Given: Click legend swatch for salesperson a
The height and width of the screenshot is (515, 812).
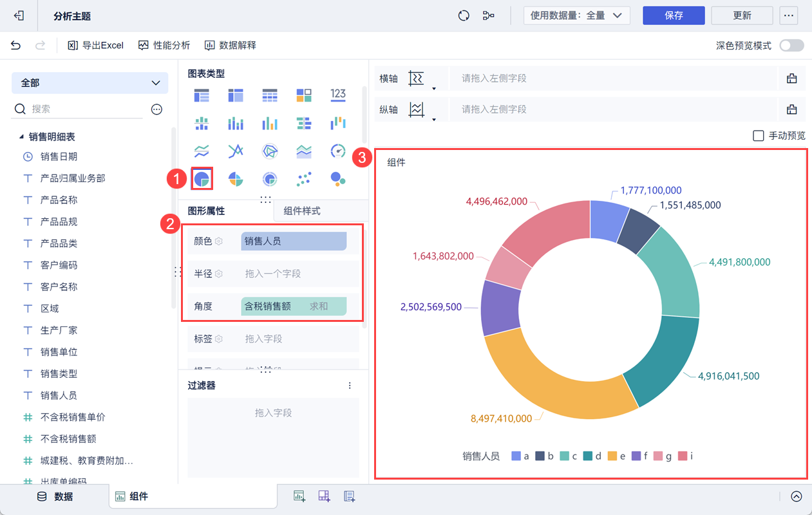Looking at the screenshot, I should pos(516,456).
